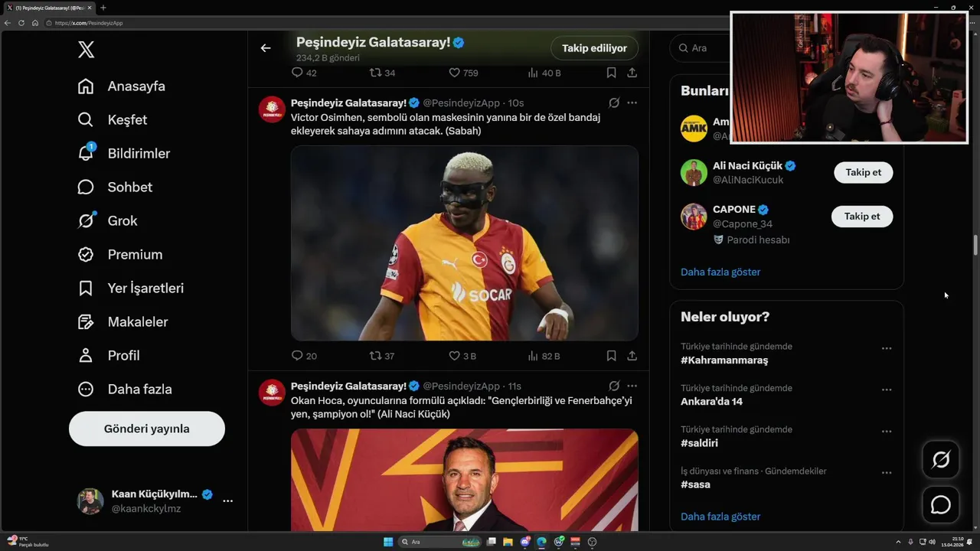Open Kaan Küçükyılmaz account options menu
The width and height of the screenshot is (980, 551).
click(227, 501)
